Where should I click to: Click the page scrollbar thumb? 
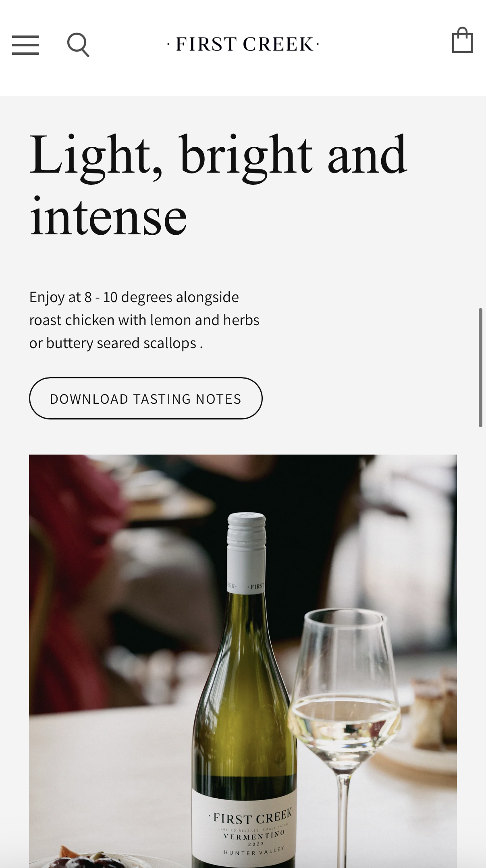pyautogui.click(x=480, y=367)
